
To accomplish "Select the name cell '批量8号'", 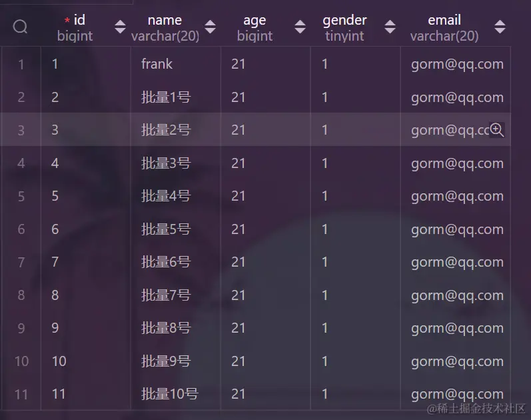I will [x=176, y=328].
